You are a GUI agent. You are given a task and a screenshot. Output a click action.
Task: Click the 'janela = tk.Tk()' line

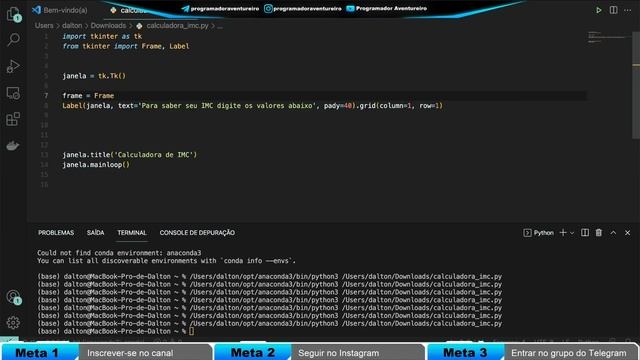pyautogui.click(x=94, y=76)
